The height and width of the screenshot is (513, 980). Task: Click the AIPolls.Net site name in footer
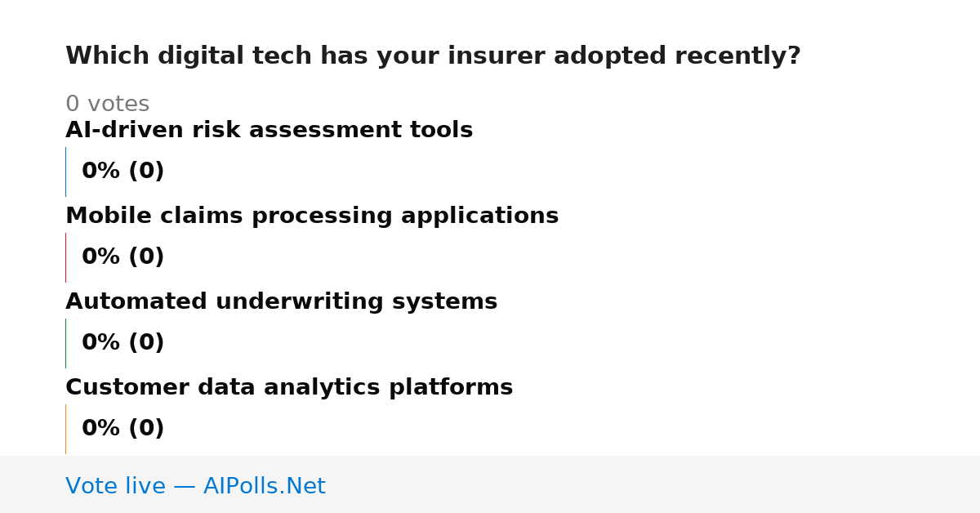click(x=264, y=487)
